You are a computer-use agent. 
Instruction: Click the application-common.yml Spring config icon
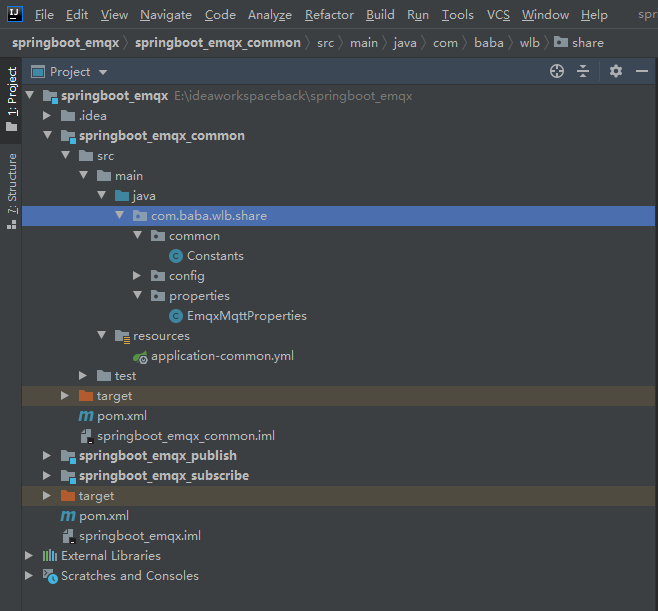(141, 356)
